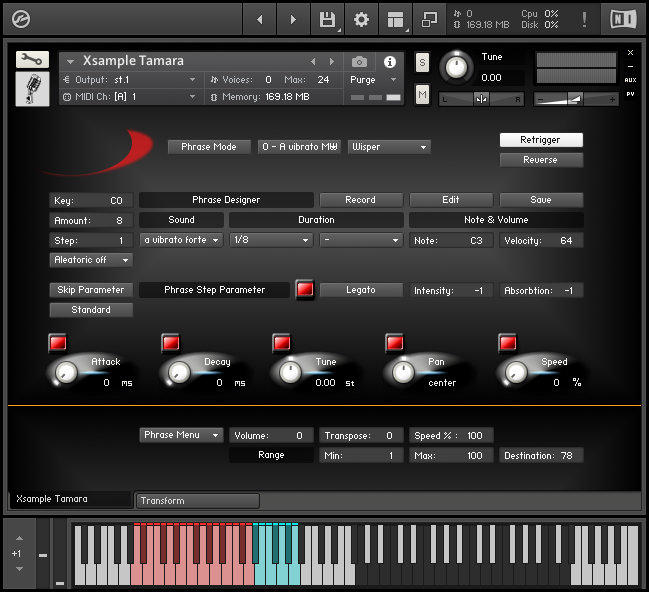Toggle the red button above Attack

[58, 343]
